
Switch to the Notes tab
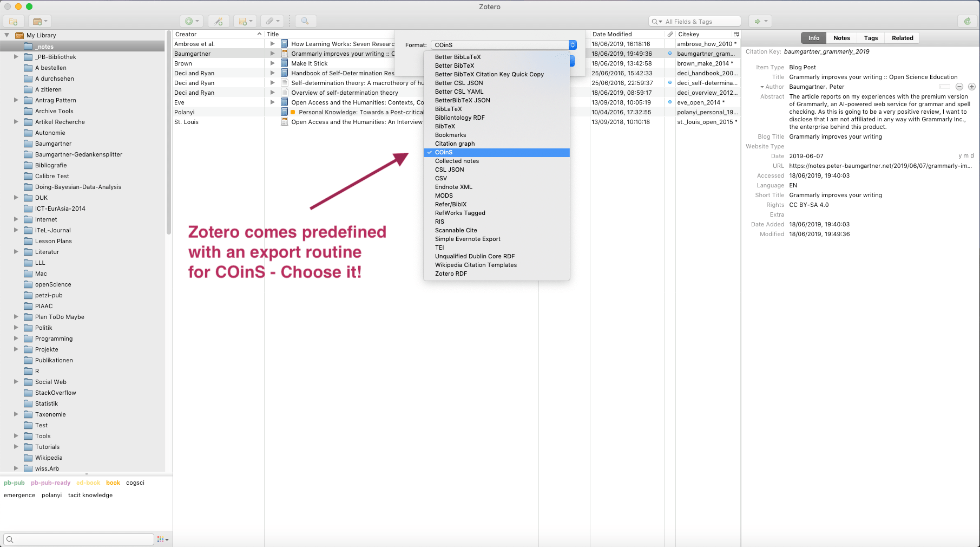point(841,37)
